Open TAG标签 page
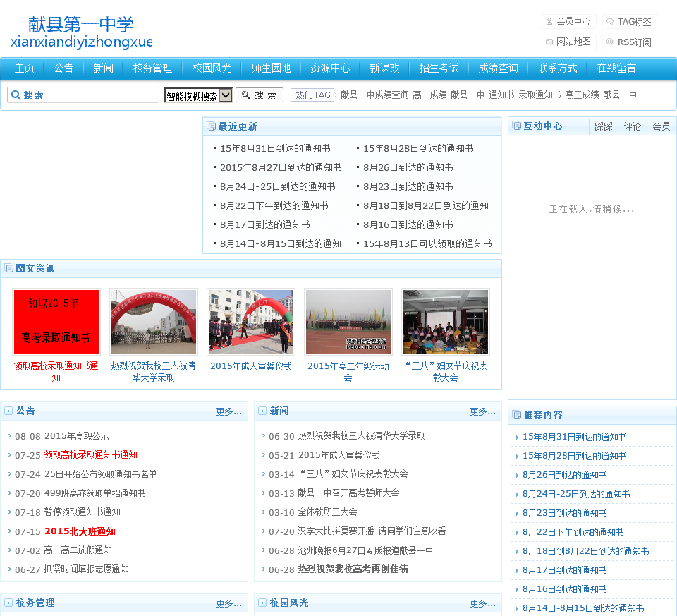 point(629,21)
